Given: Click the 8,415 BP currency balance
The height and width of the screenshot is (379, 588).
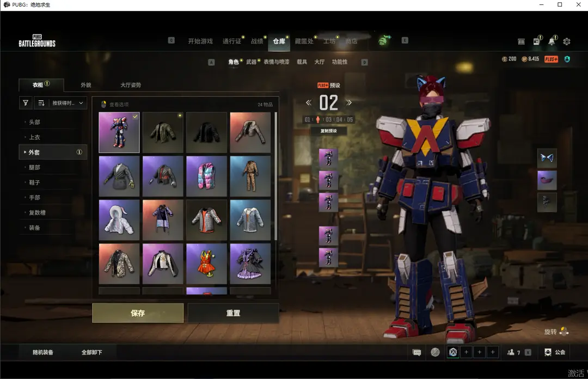Looking at the screenshot, I should pyautogui.click(x=530, y=59).
